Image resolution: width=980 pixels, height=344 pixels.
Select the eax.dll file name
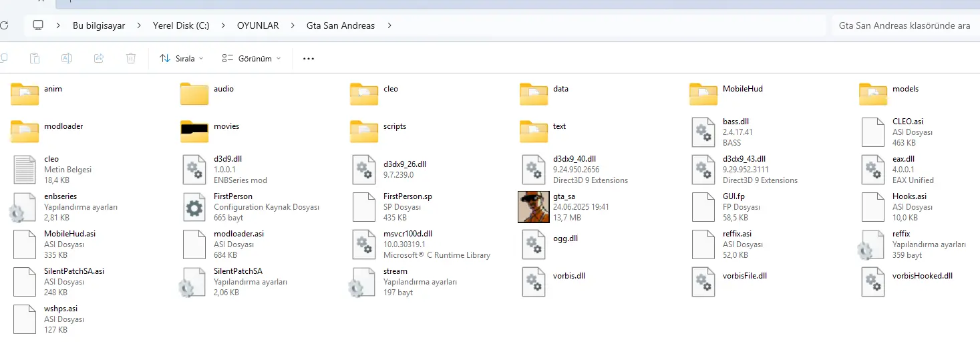click(x=903, y=159)
